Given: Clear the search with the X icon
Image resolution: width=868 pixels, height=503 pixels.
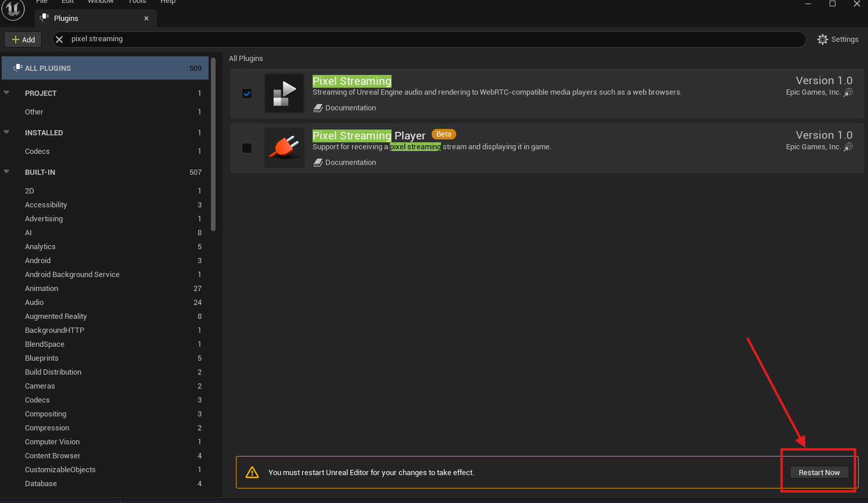Looking at the screenshot, I should click(x=59, y=39).
